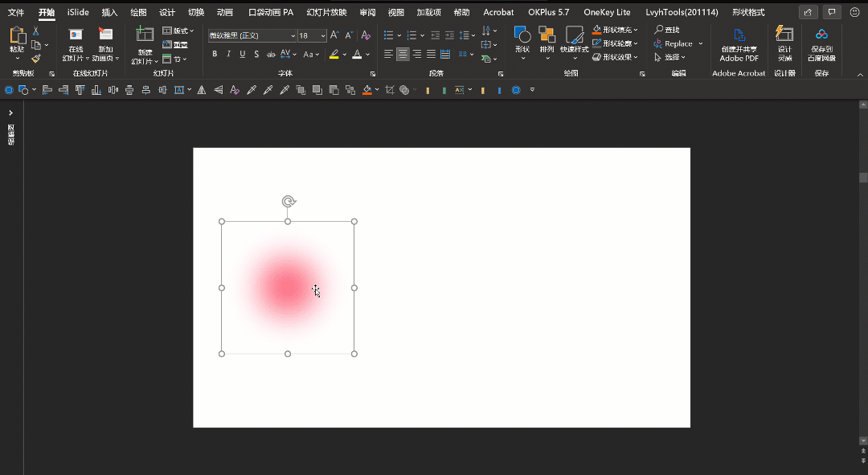Toggle text Shadow (S) formatting
The height and width of the screenshot is (475, 868).
click(x=256, y=55)
